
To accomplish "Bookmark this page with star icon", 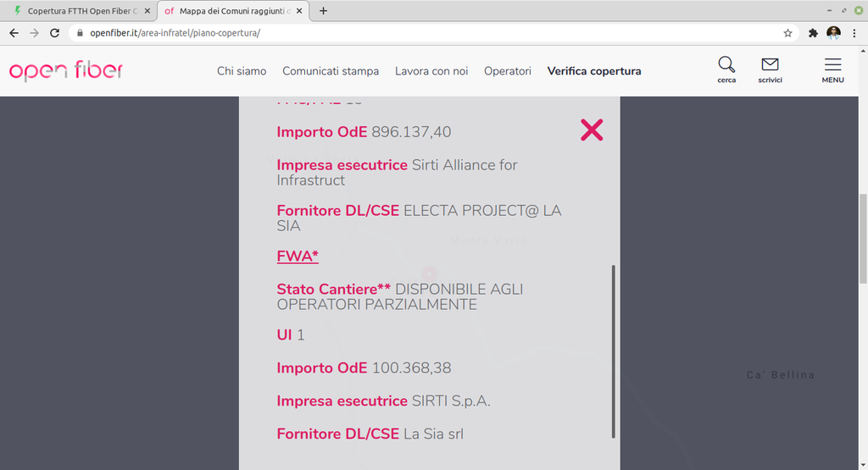I will (x=787, y=33).
